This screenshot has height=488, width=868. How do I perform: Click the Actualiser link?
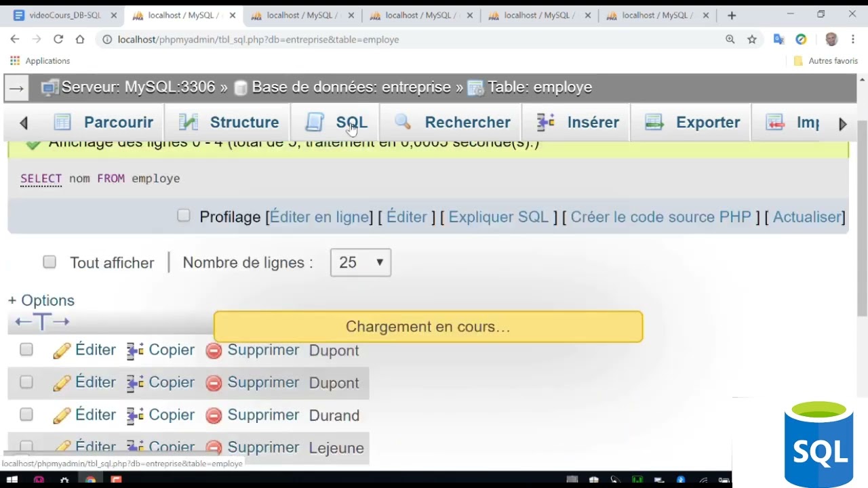(x=808, y=217)
